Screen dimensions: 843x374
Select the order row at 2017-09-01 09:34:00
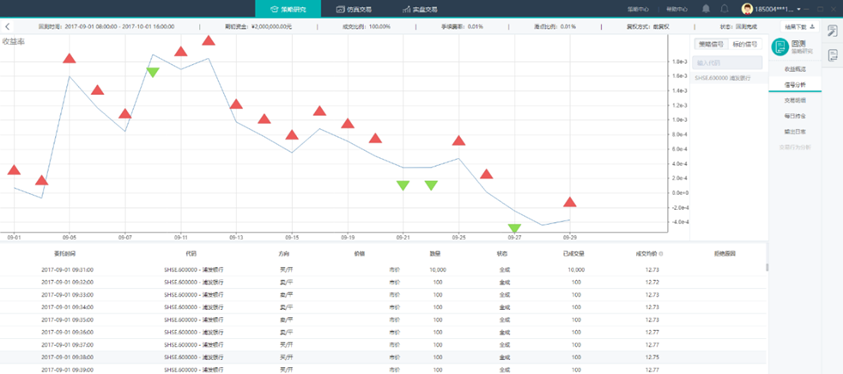(383, 307)
